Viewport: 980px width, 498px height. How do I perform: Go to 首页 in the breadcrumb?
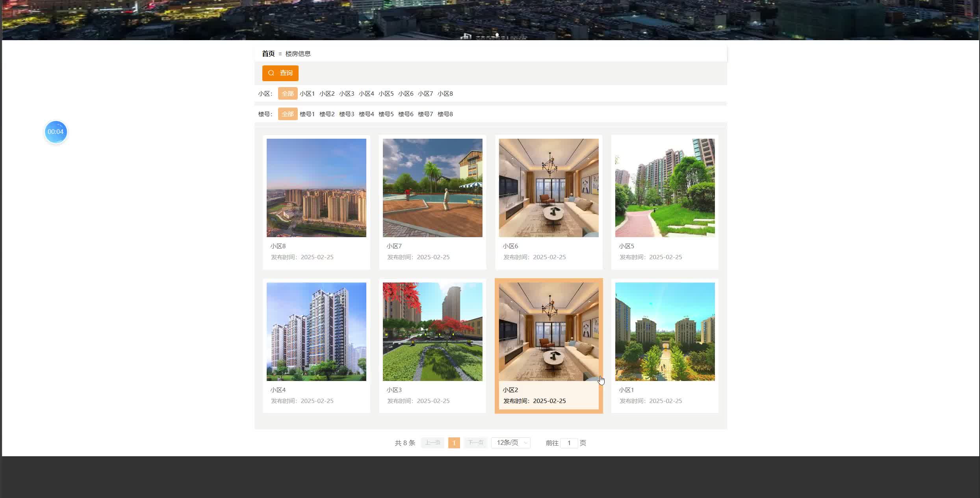tap(268, 54)
